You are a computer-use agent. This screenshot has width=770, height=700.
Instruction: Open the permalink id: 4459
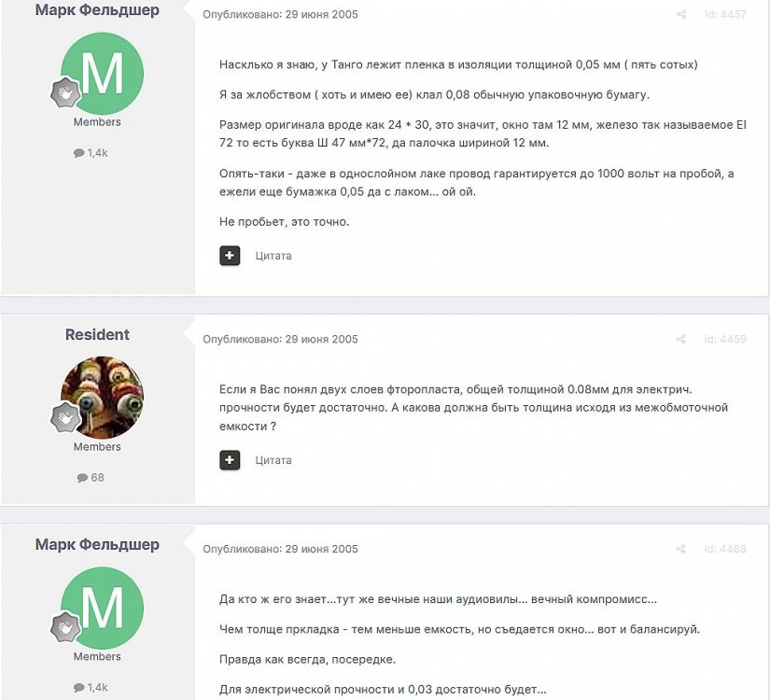pos(725,339)
